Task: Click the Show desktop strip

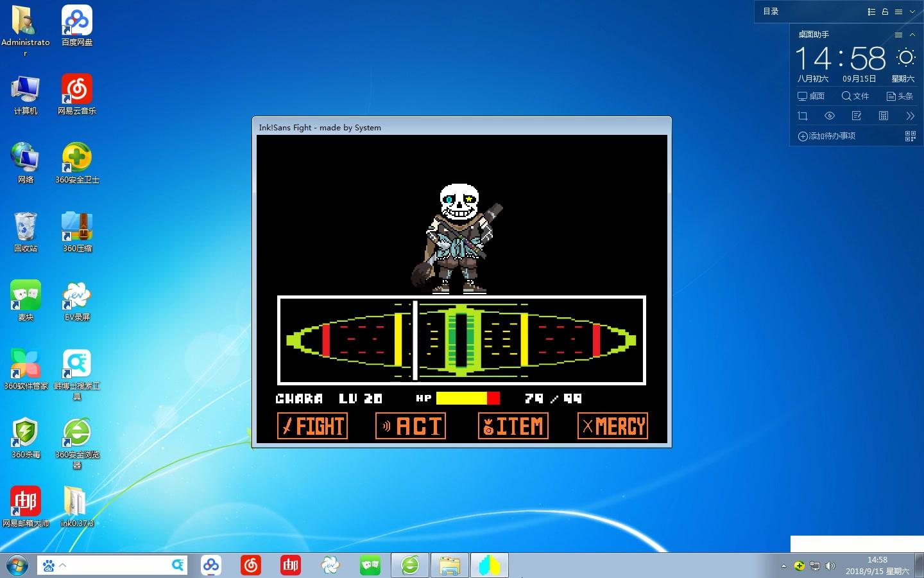Action: point(919,565)
